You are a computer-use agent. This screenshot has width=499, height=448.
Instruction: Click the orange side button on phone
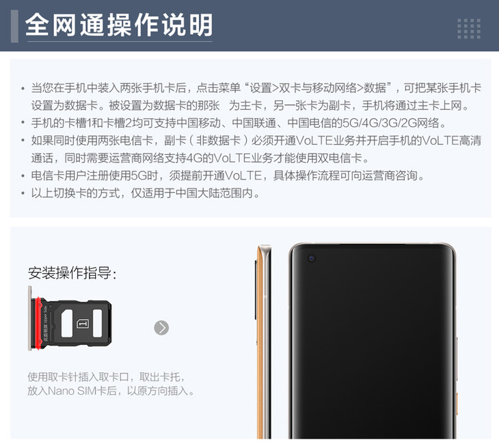point(457,403)
